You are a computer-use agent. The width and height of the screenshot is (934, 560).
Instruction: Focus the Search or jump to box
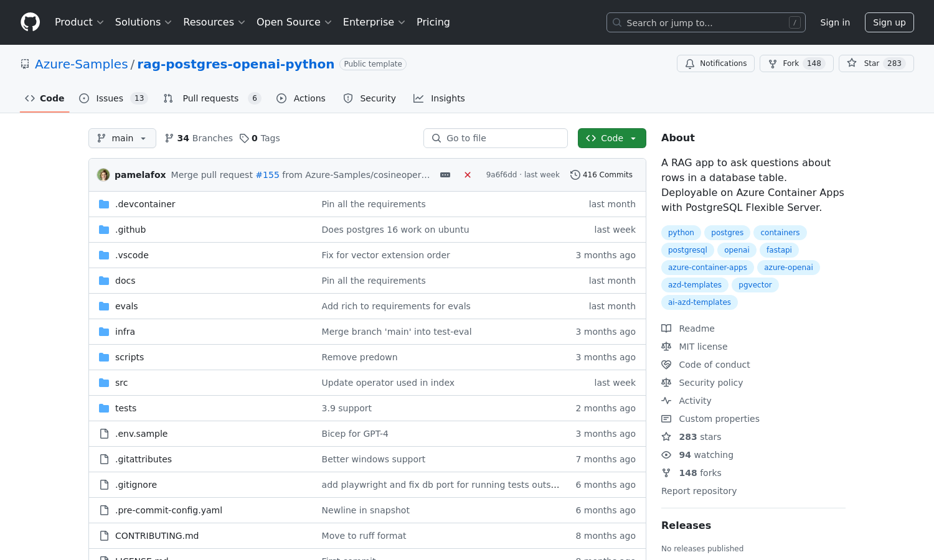(x=705, y=22)
